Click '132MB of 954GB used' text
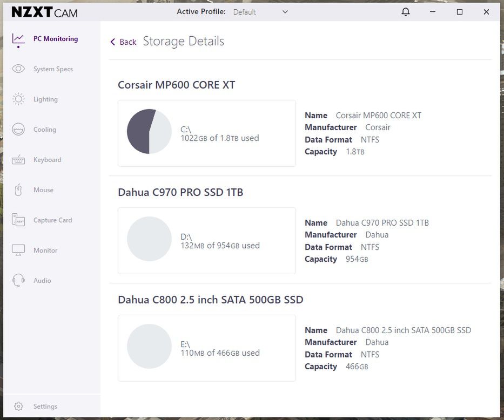This screenshot has width=504, height=420. click(x=220, y=246)
